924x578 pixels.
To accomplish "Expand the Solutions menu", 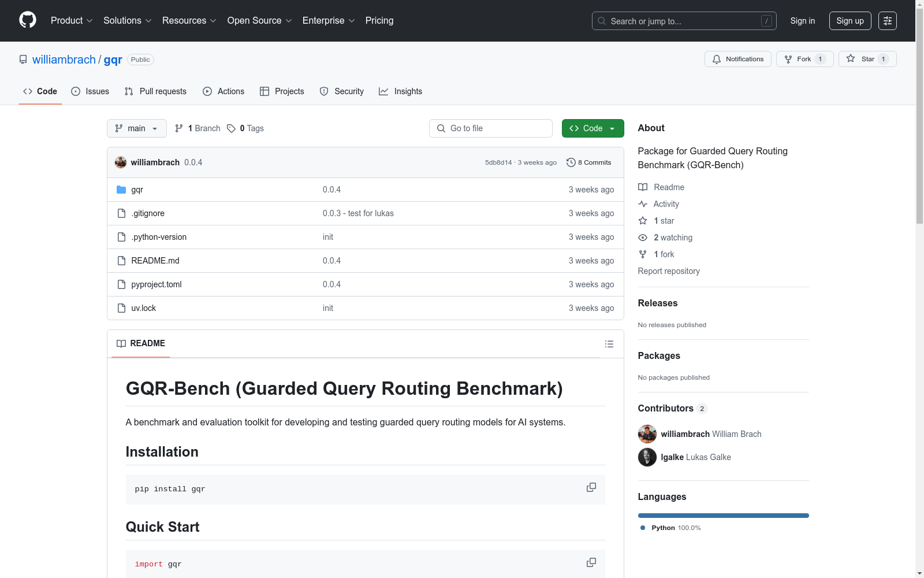I will 128,21.
